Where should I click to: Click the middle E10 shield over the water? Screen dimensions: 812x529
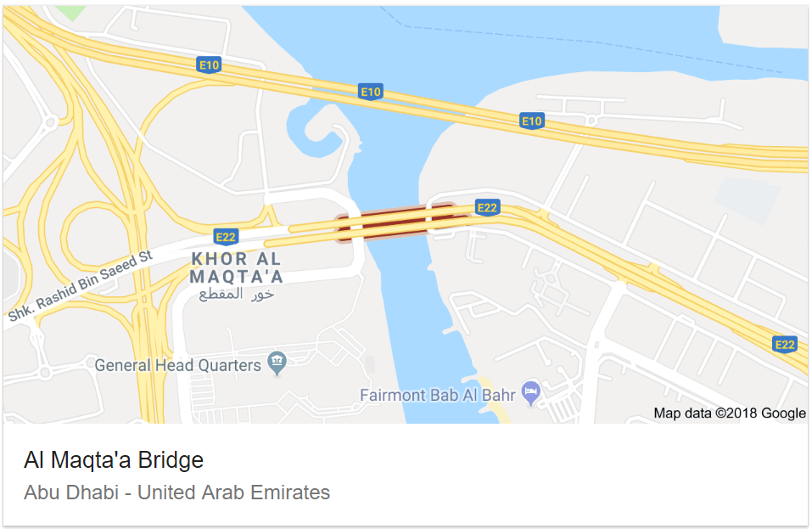click(370, 93)
